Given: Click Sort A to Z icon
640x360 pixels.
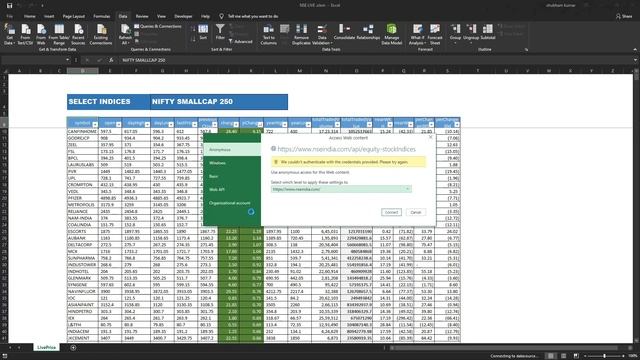Looking at the screenshot, I should point(193,29).
